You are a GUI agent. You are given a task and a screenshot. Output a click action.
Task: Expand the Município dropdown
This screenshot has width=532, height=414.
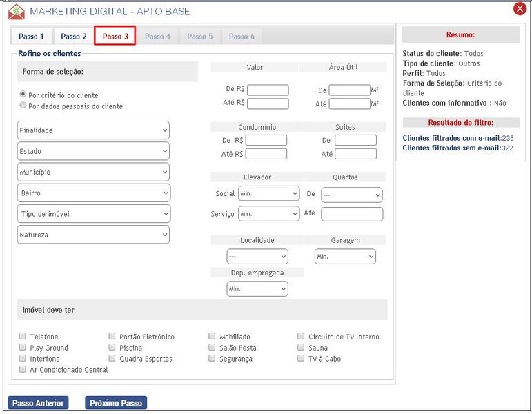click(x=93, y=172)
